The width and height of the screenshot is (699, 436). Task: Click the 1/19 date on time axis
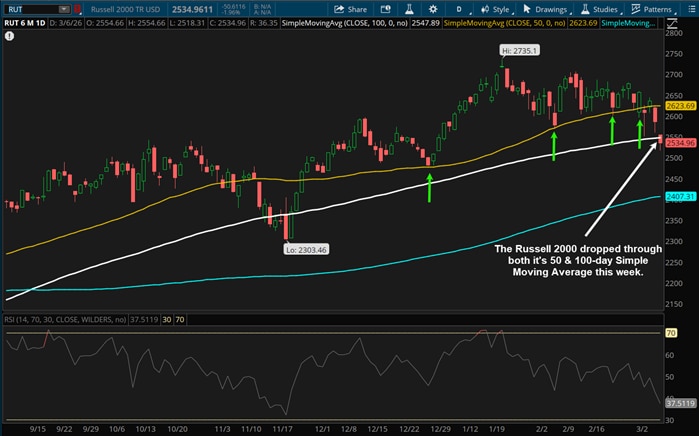497,429
